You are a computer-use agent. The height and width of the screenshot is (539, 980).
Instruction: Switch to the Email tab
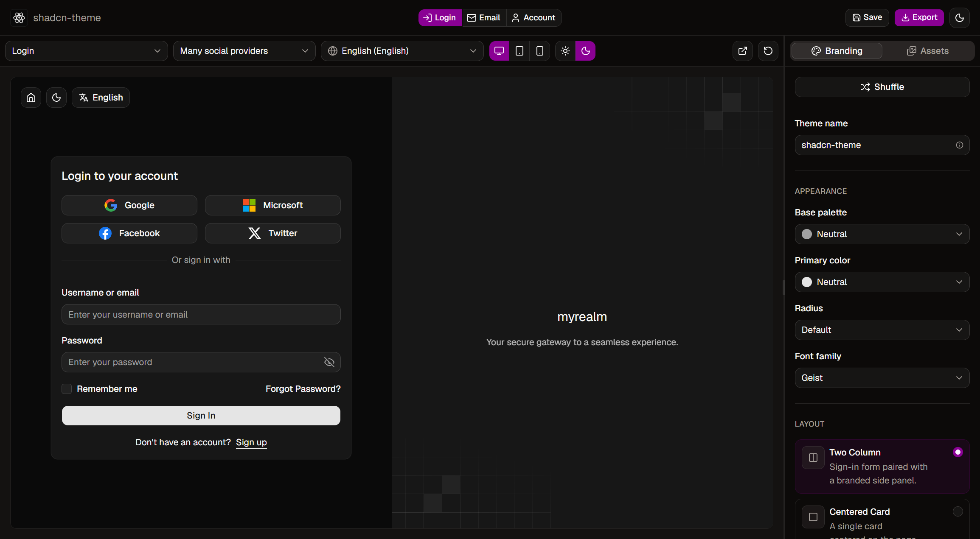(484, 18)
